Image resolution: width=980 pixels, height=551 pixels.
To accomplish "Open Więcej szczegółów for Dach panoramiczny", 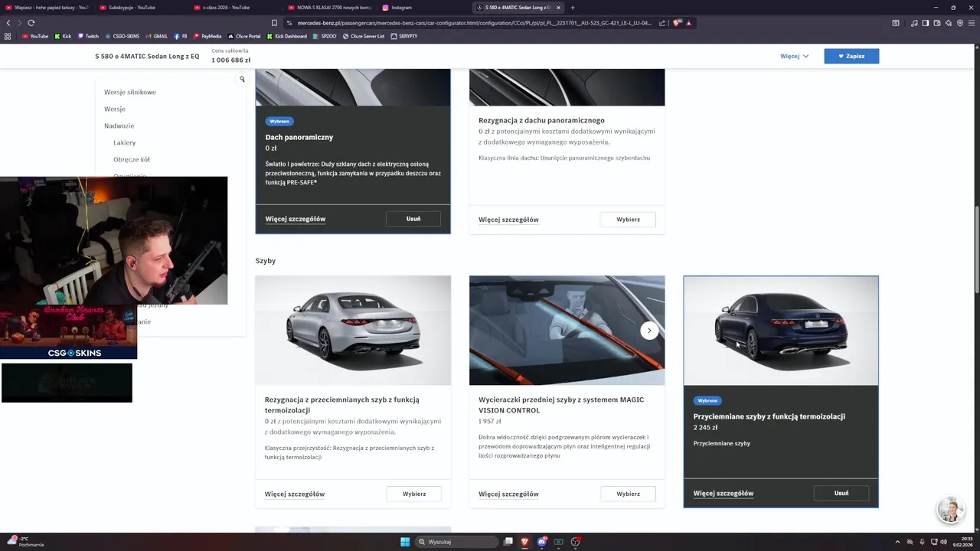I will (x=296, y=219).
